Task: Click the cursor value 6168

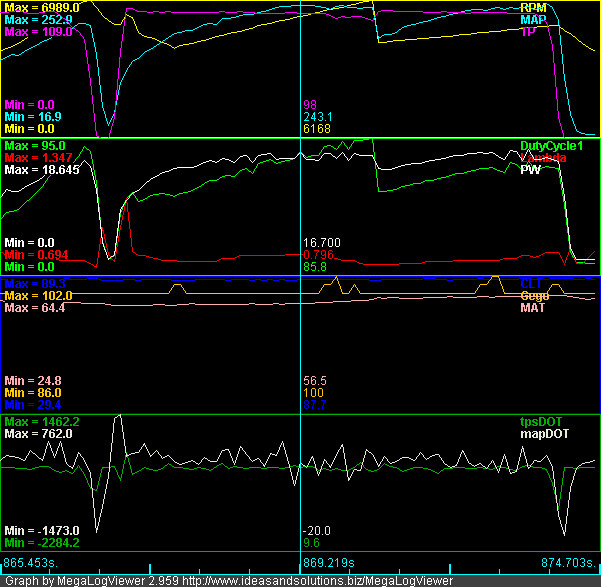Action: coord(317,129)
